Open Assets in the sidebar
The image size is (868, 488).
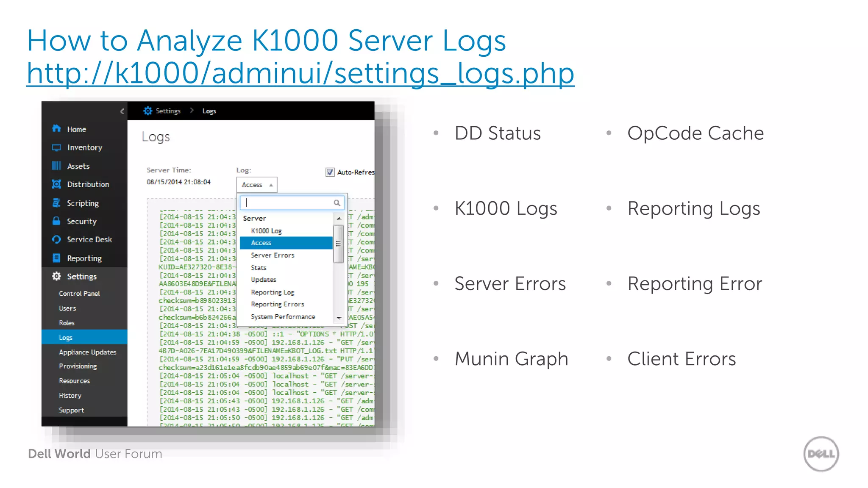pyautogui.click(x=78, y=166)
